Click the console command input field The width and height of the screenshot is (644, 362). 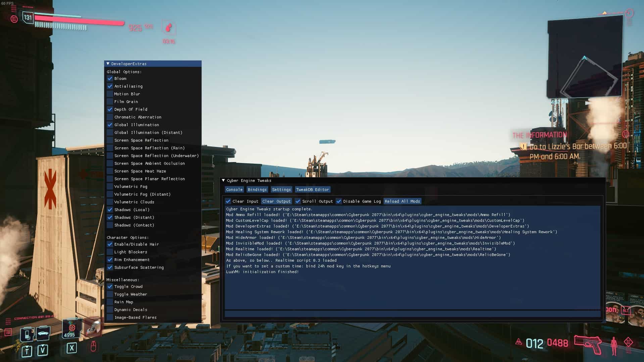point(412,314)
